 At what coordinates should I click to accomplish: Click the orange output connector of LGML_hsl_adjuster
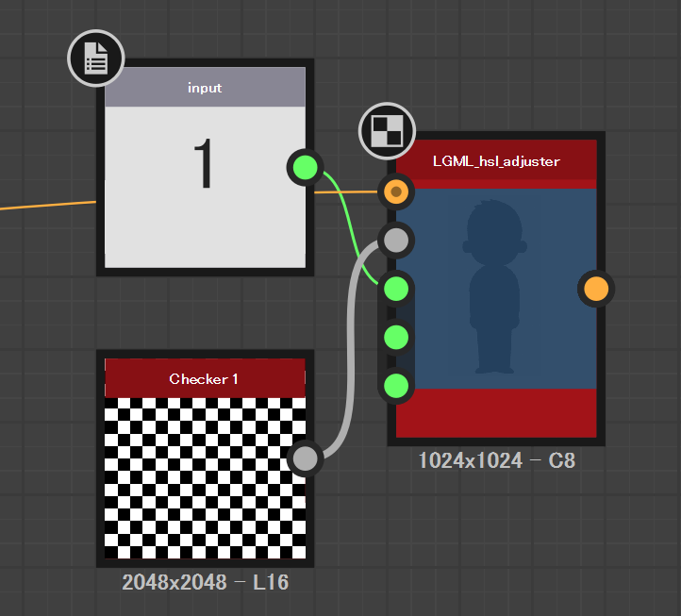596,289
